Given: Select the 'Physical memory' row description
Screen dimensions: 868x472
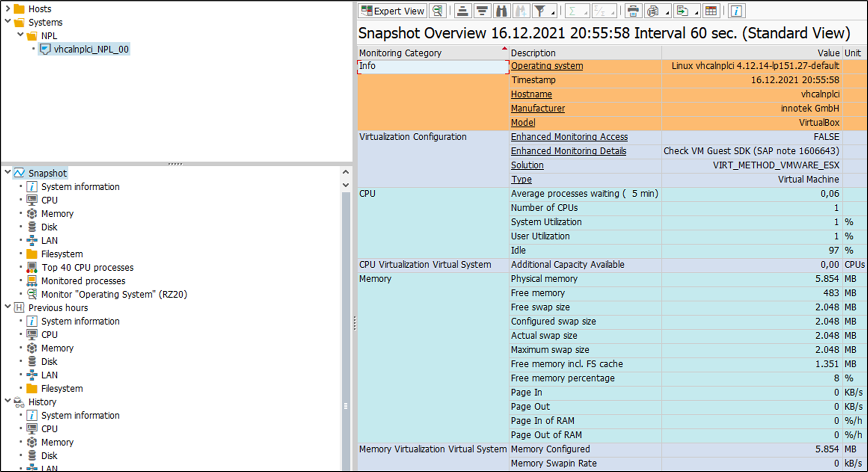Looking at the screenshot, I should [544, 279].
